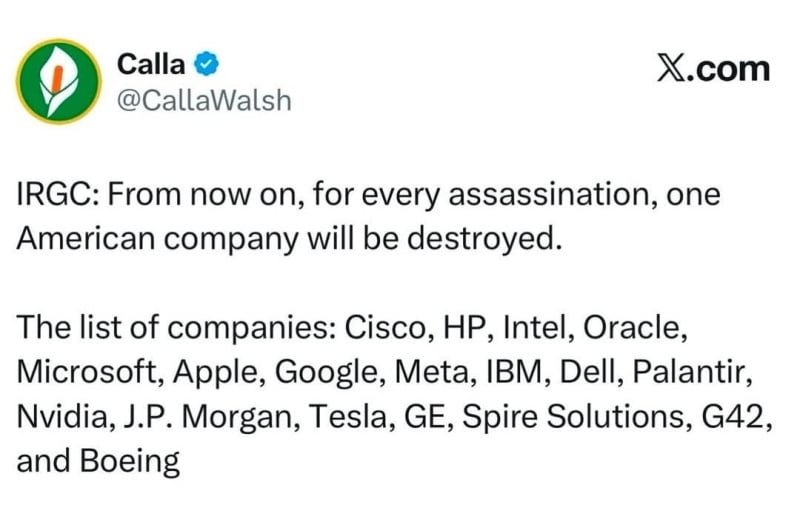Image resolution: width=800 pixels, height=531 pixels.
Task: Select the final word "Boeing"
Action: [130, 462]
